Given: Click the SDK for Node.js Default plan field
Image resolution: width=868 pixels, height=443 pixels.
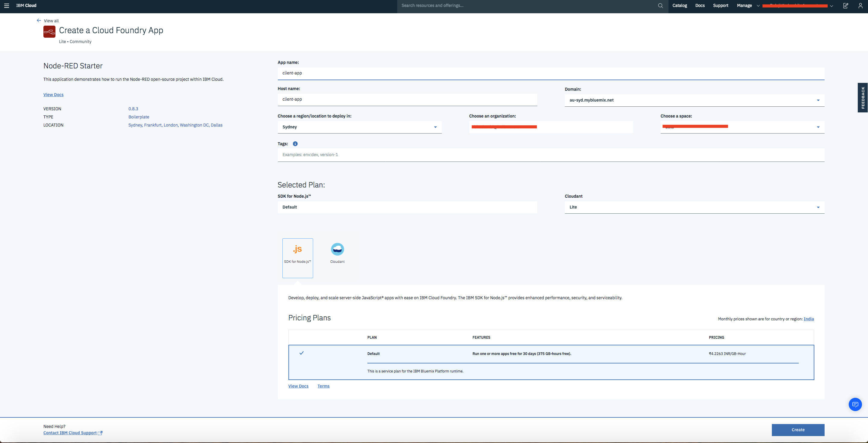Looking at the screenshot, I should 407,207.
